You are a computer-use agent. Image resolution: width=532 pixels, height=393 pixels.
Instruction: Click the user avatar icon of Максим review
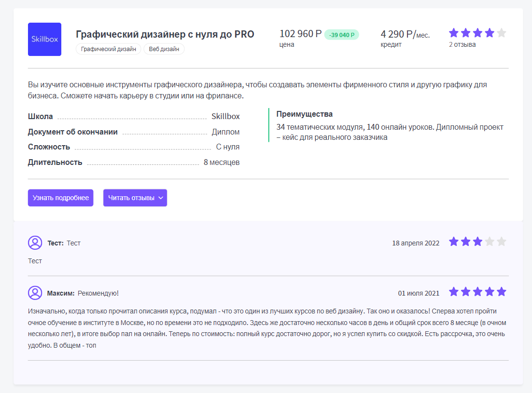35,293
